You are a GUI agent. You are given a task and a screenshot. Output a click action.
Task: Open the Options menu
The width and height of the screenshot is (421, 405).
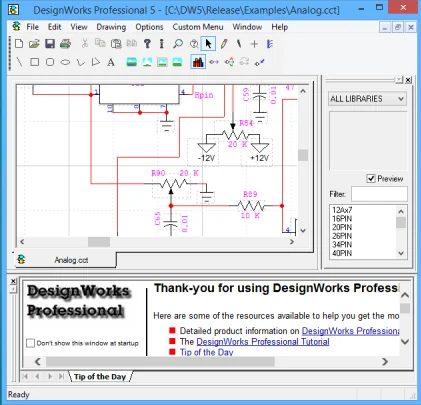[149, 27]
